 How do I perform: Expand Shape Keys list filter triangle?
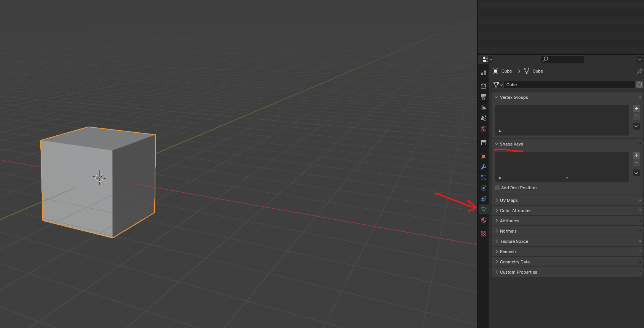pos(500,178)
